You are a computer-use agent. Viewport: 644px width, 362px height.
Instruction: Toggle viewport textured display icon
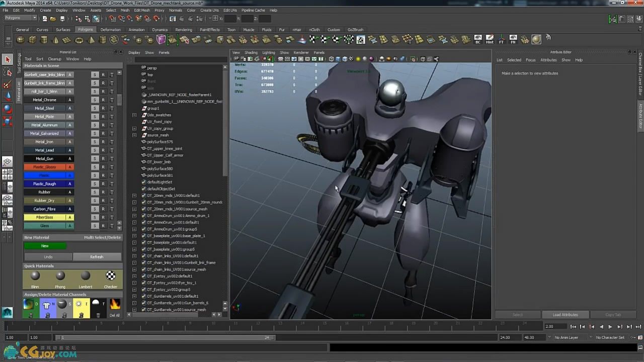[x=351, y=59]
